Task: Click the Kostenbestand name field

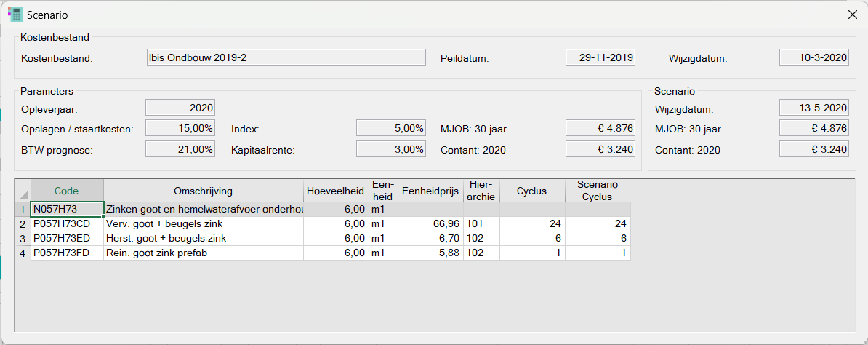Action: pyautogui.click(x=285, y=57)
